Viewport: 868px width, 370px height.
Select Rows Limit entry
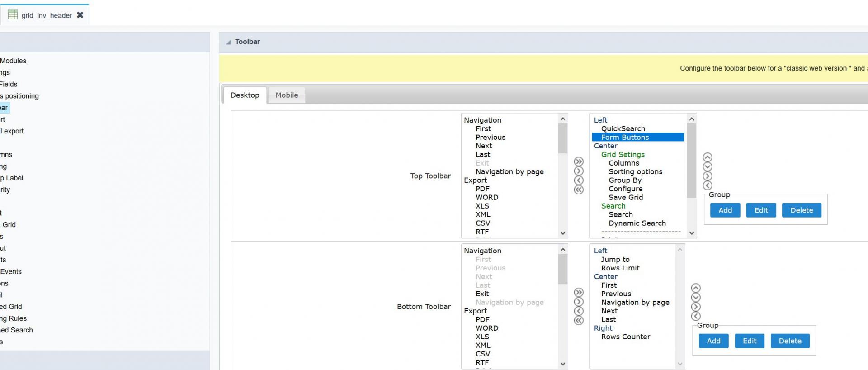pos(620,268)
